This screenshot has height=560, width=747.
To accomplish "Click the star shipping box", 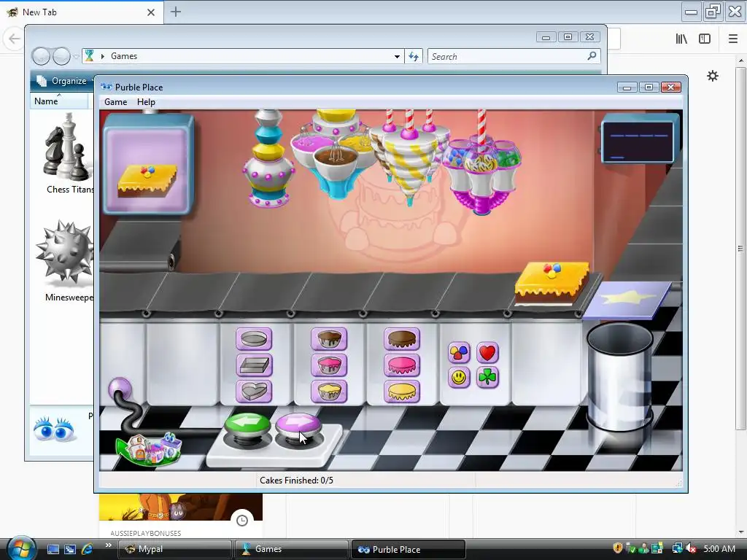I will tap(627, 300).
